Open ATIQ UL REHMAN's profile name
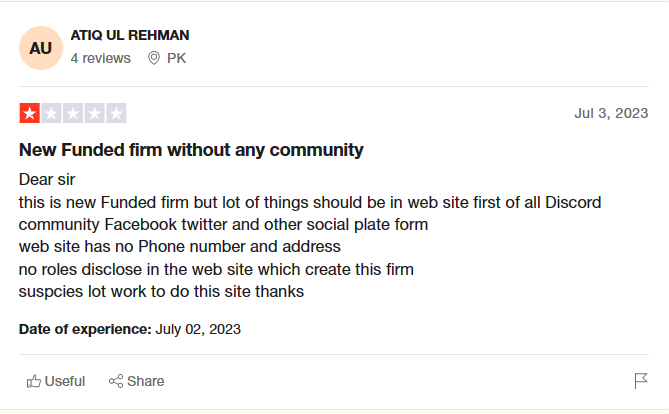The image size is (669, 414). click(130, 35)
